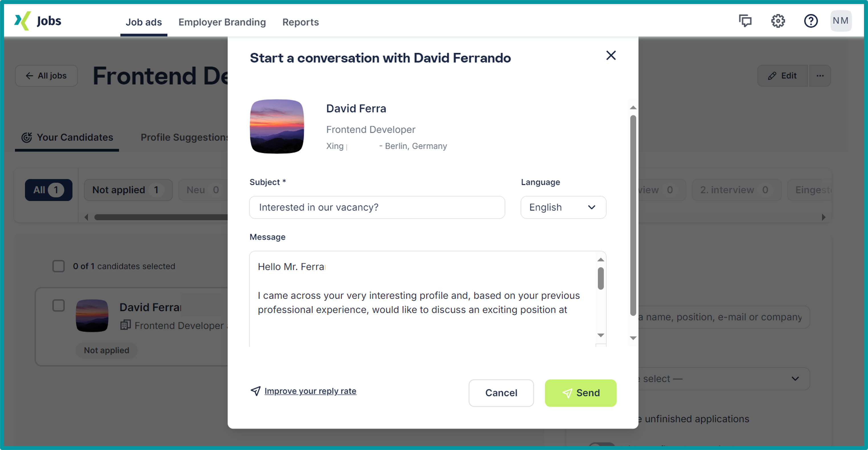Click David Ferrando's profile picture in dialog
Screen dimensions: 868x450
coord(277,126)
